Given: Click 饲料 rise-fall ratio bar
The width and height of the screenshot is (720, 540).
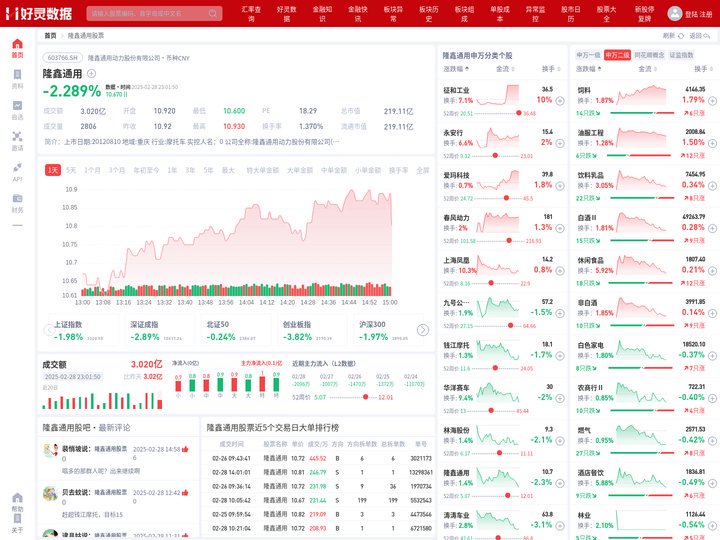Looking at the screenshot, I should 641,113.
